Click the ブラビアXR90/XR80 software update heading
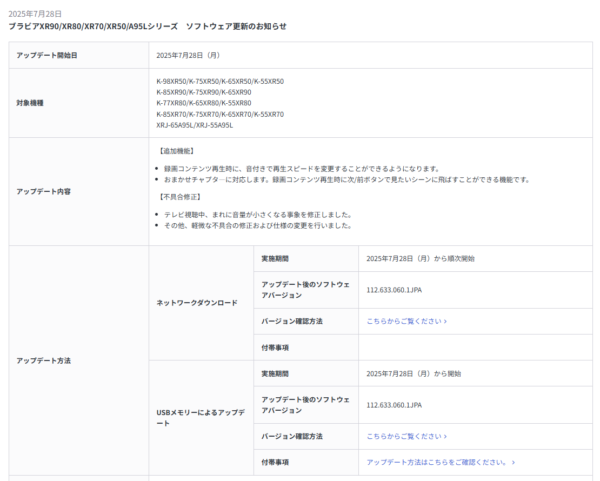600x481 pixels. pyautogui.click(x=147, y=26)
